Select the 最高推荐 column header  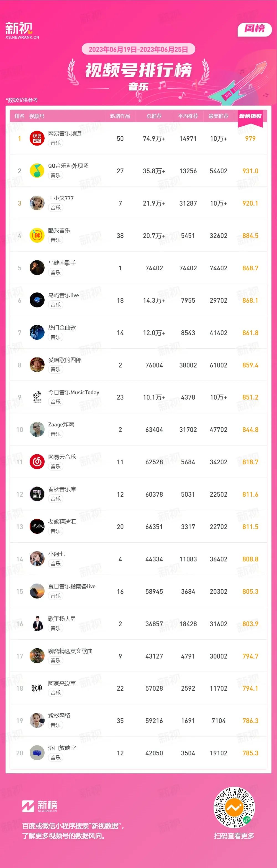point(219,116)
